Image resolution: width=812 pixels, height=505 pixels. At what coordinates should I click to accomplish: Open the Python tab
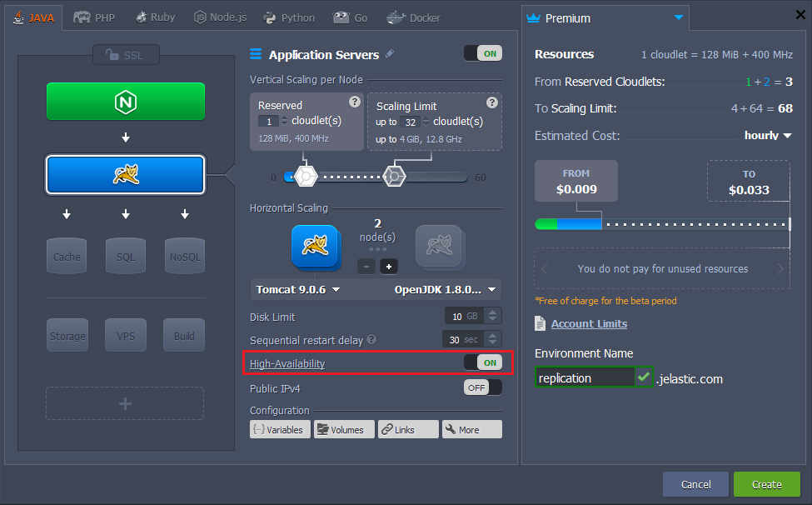tap(288, 17)
